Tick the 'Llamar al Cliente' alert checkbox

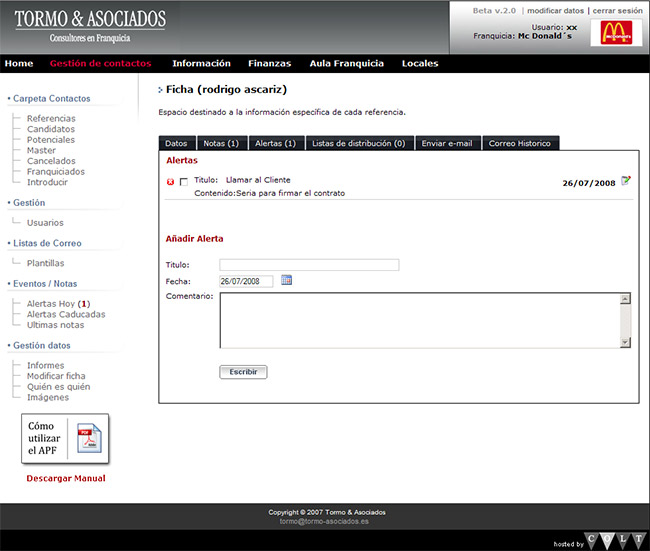[183, 182]
